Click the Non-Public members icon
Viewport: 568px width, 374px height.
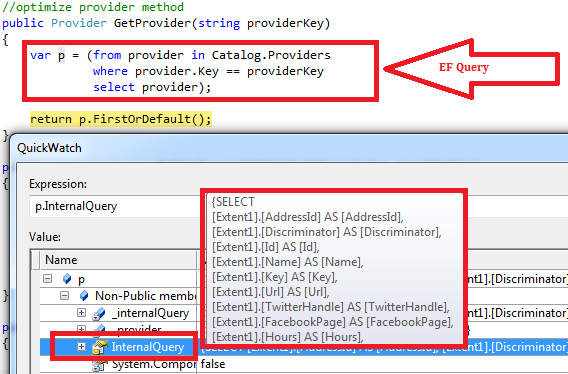pos(84,296)
